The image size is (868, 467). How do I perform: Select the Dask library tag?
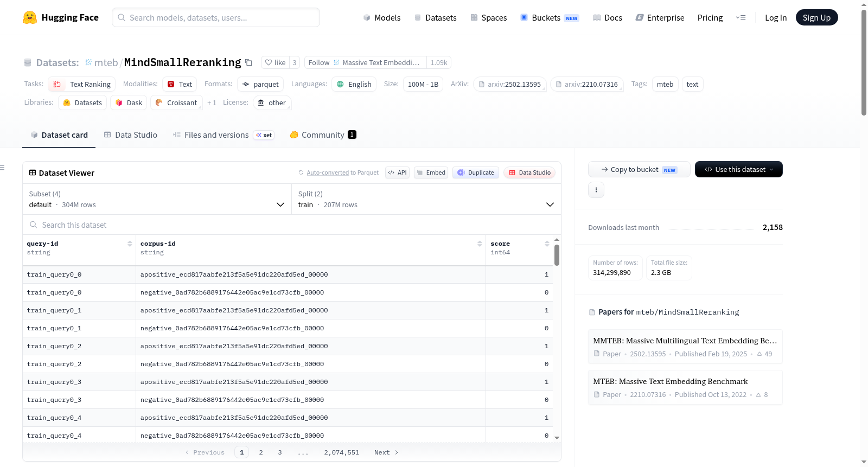pyautogui.click(x=129, y=103)
